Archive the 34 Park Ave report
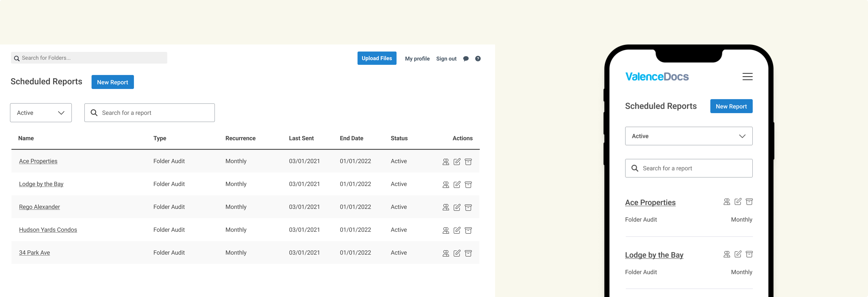This screenshot has height=297, width=868. click(468, 253)
